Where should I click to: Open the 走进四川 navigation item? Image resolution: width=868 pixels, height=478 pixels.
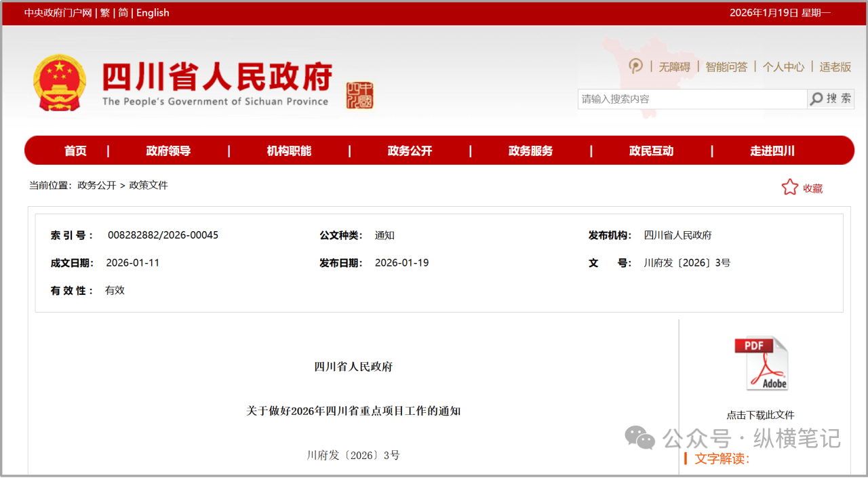click(x=772, y=151)
